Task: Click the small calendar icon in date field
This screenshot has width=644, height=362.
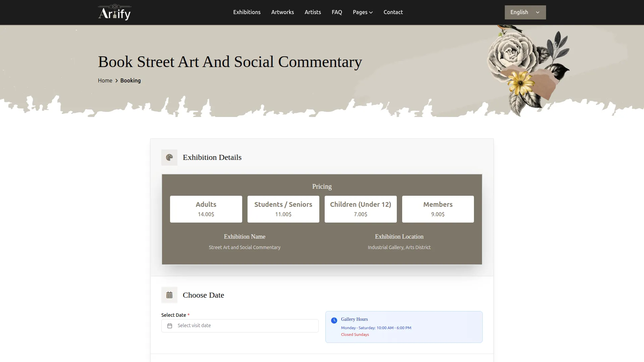Action: tap(170, 326)
